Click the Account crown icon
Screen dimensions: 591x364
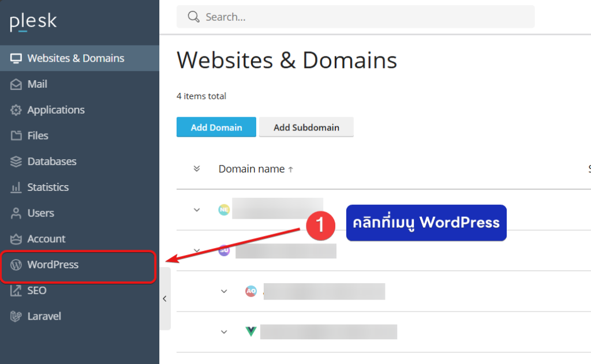[16, 239]
